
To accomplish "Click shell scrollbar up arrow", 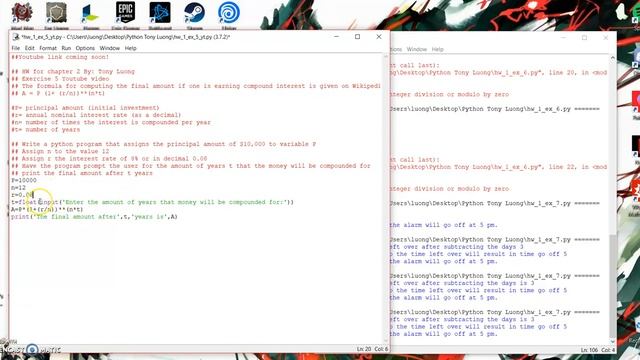I will click(x=613, y=58).
